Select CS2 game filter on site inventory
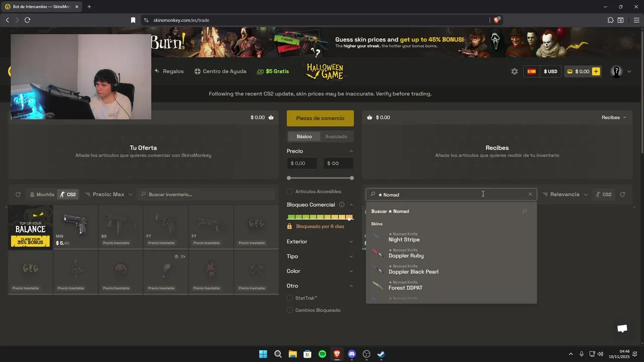The height and width of the screenshot is (362, 644). (603, 195)
